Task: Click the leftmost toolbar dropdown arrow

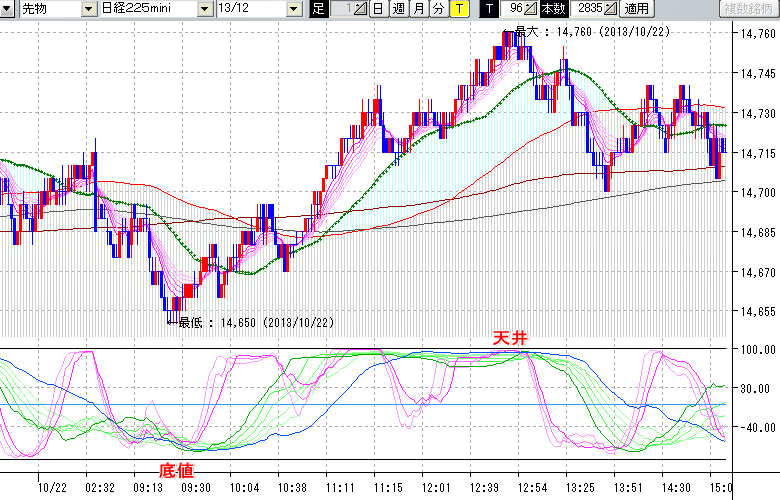Action: point(7,9)
